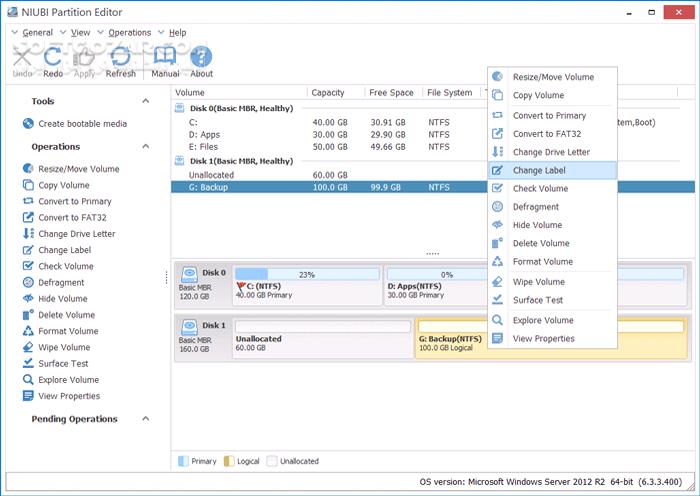Image resolution: width=700 pixels, height=496 pixels.
Task: Click the Disk 0 drive icon in disk map
Action: pyautogui.click(x=190, y=274)
